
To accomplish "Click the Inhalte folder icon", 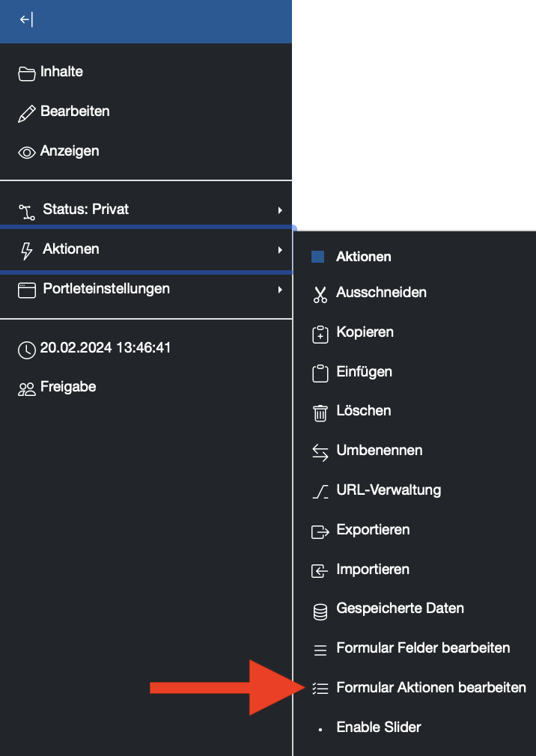I will [26, 73].
